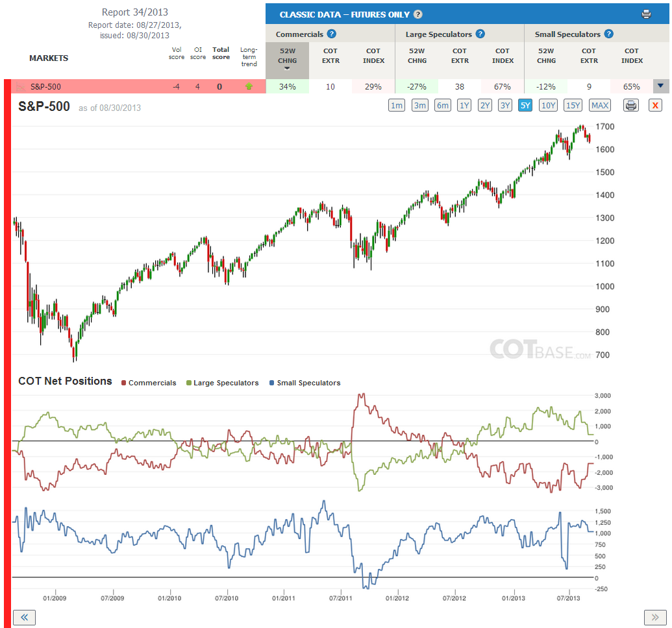Select the 10Y range button
The height and width of the screenshot is (628, 672).
click(x=548, y=105)
